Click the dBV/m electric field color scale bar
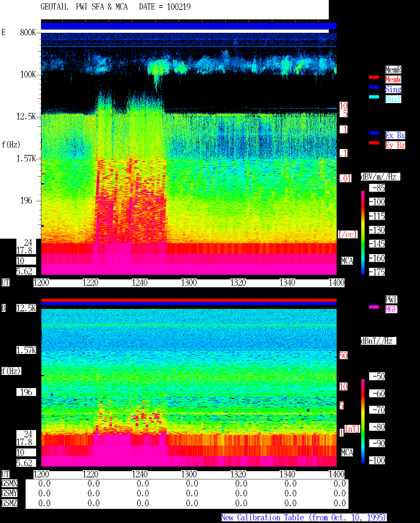This screenshot has width=420, height=523. pos(363,232)
